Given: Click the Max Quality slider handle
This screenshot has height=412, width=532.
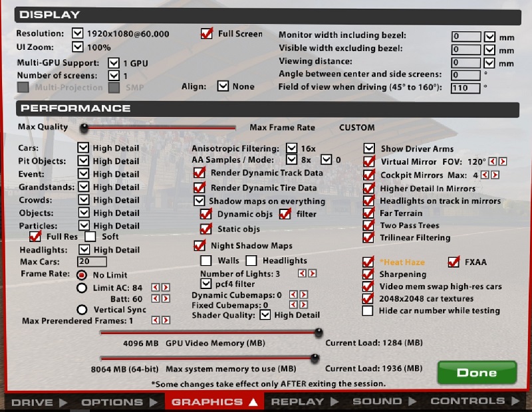Looking at the screenshot, I should point(84,128).
